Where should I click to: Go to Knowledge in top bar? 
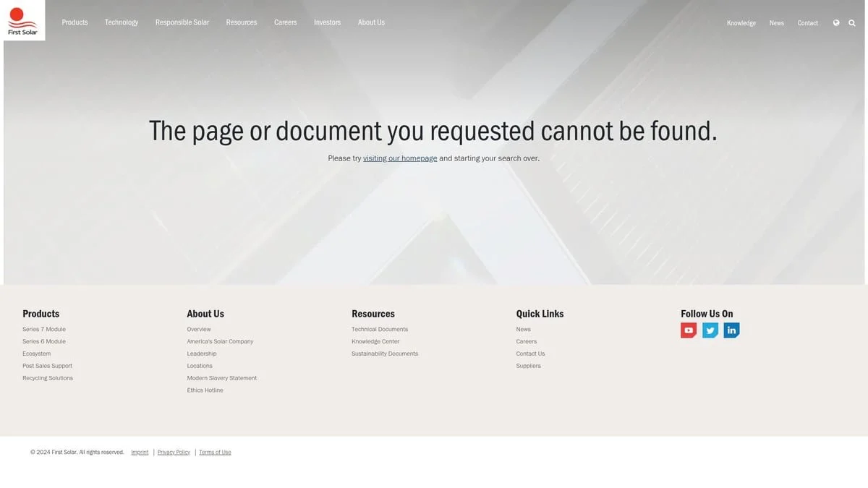point(741,23)
